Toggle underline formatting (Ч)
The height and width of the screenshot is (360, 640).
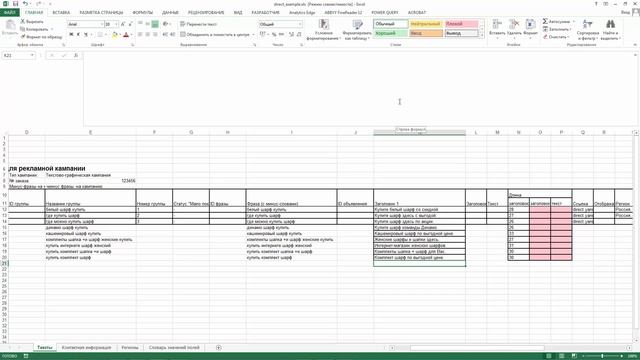coord(86,35)
